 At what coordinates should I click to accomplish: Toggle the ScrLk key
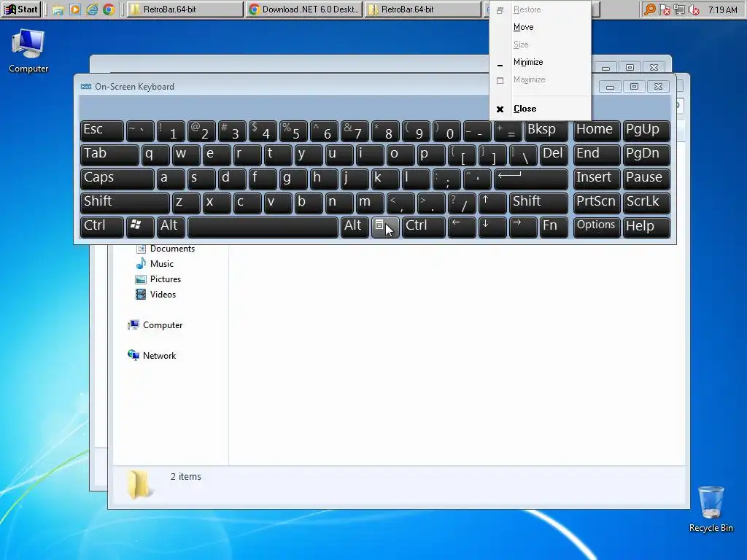[646, 203]
